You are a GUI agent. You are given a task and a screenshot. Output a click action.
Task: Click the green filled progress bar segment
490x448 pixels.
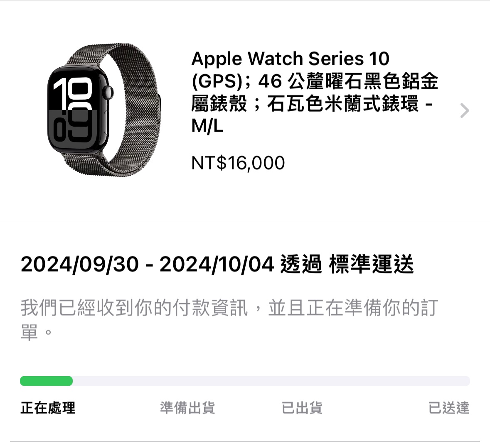tap(46, 381)
